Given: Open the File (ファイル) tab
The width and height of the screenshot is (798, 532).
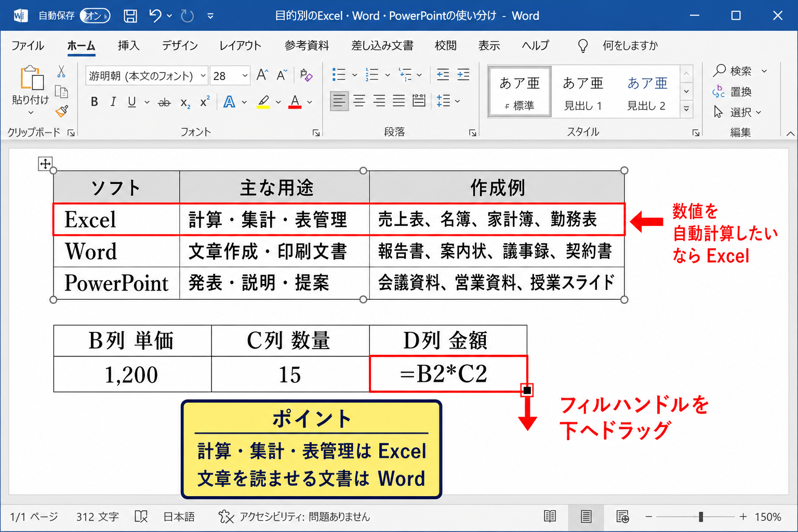Looking at the screenshot, I should [28, 46].
